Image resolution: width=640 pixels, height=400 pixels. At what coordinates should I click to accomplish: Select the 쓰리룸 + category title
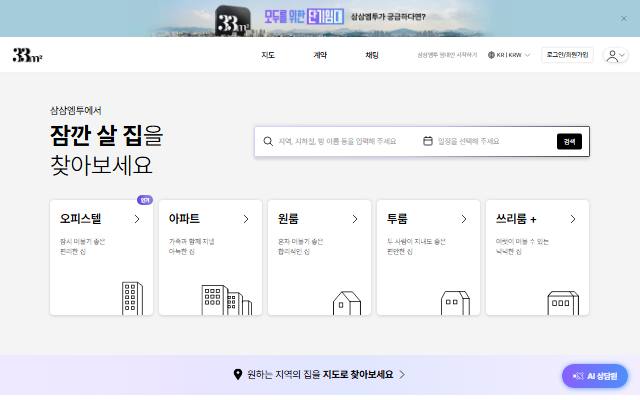point(516,219)
